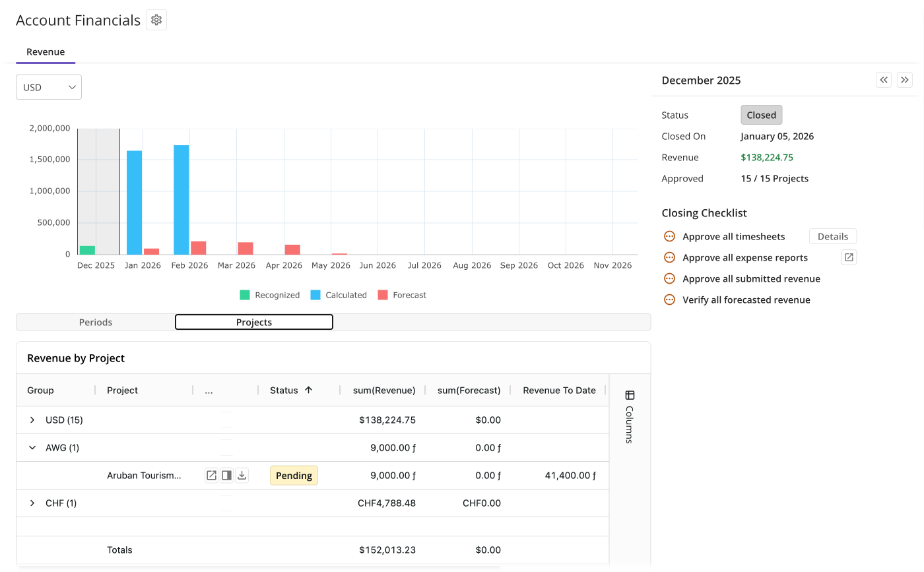The image size is (924, 572).
Task: Open the Aruban Tourism project in new window
Action: point(211,475)
